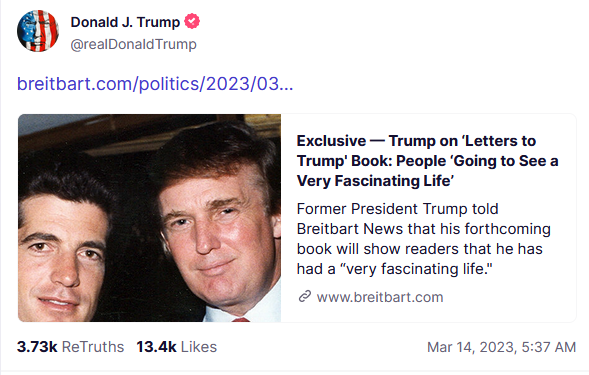Visit the www.breitbart.com domain text
The width and height of the screenshot is (589, 375).
380,297
